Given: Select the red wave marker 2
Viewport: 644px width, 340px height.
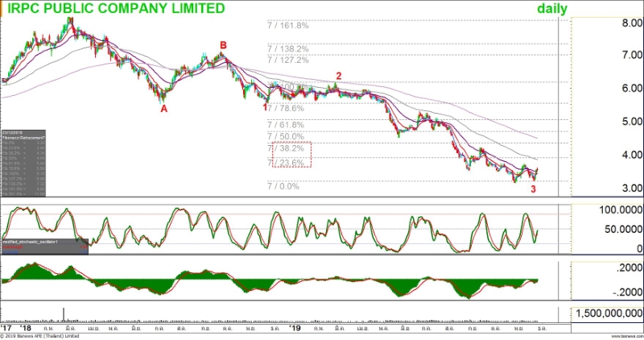Looking at the screenshot, I should coord(339,76).
